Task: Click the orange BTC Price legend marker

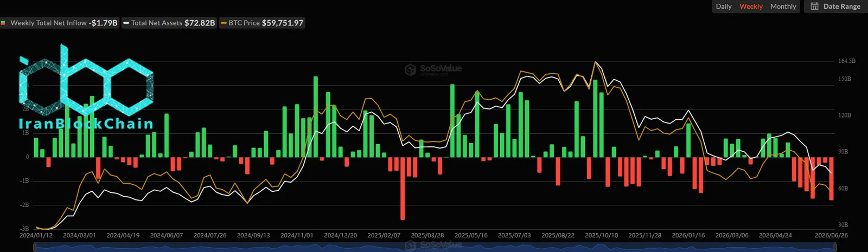Action: click(224, 23)
